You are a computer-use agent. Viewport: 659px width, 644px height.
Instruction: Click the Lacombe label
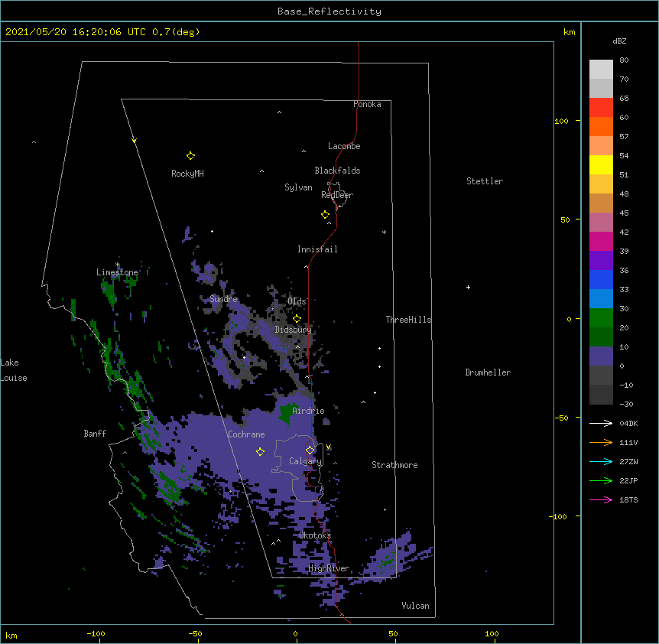click(x=344, y=146)
